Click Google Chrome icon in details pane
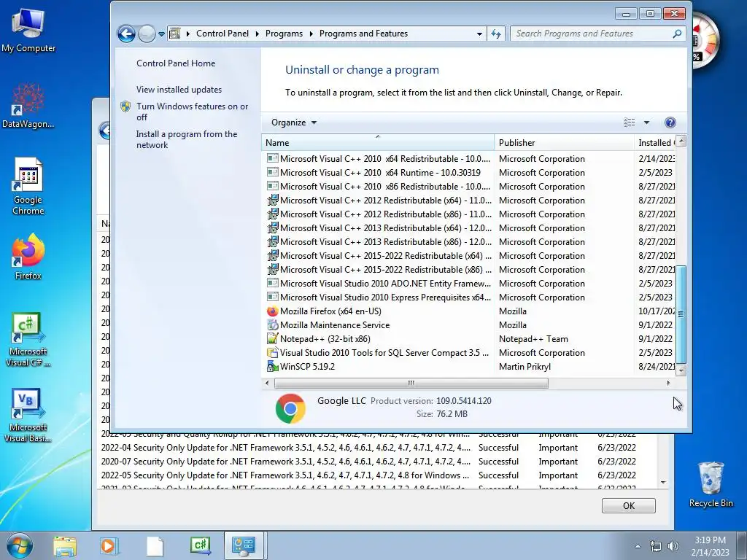Image resolution: width=747 pixels, height=560 pixels. tap(290, 408)
